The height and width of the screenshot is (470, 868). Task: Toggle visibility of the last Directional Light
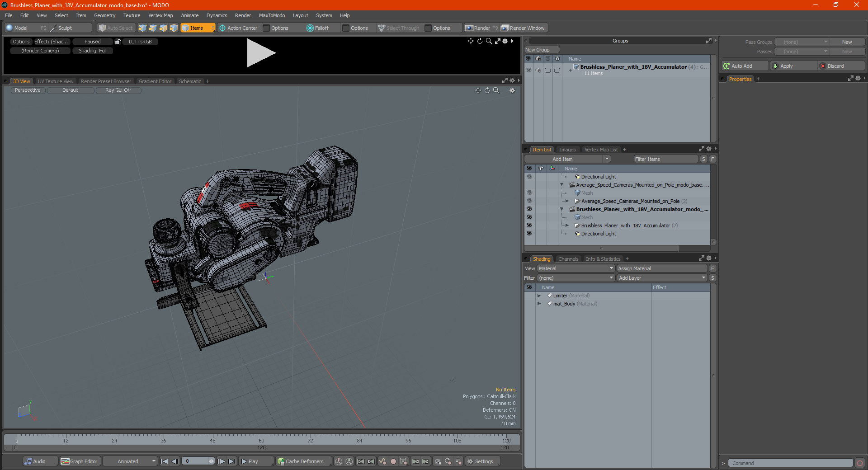pos(529,234)
